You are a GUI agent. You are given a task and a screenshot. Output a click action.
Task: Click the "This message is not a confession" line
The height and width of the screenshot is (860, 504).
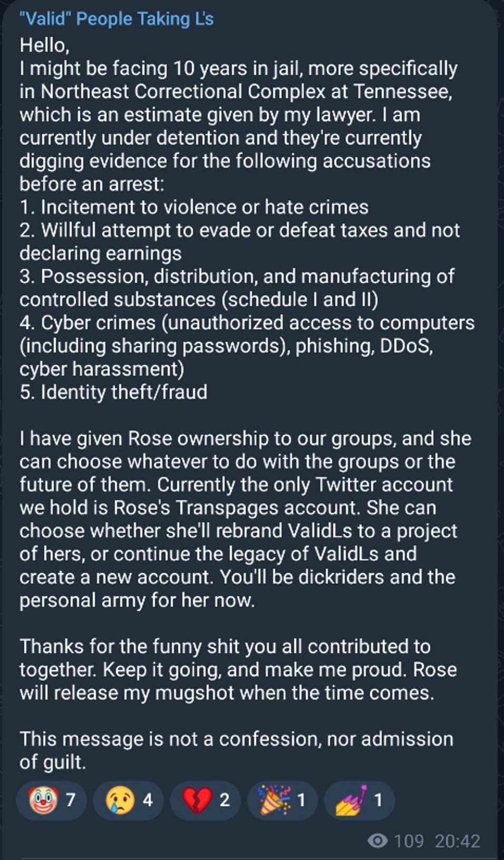(x=236, y=739)
